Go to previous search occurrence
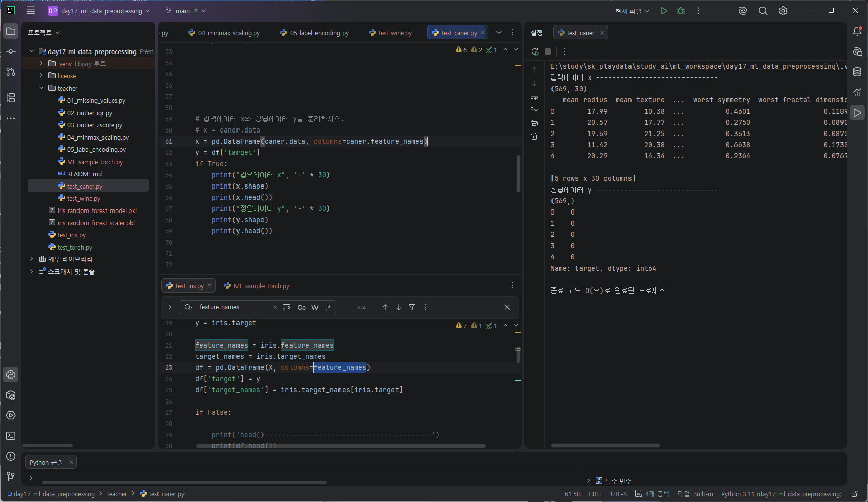The width and height of the screenshot is (868, 502). 385,307
